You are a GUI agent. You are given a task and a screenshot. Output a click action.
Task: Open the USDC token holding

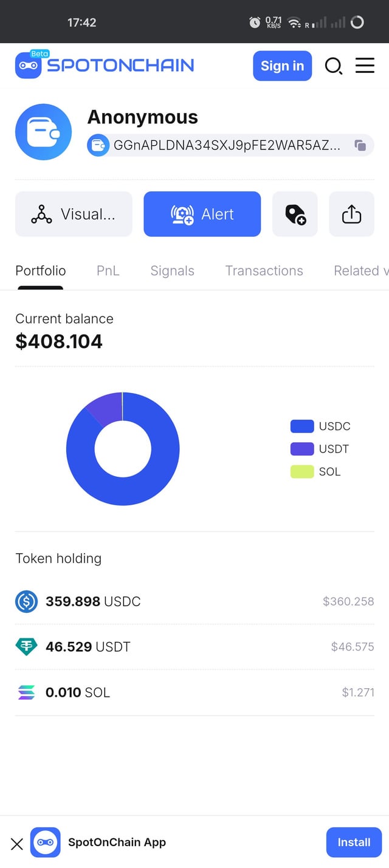(93, 601)
